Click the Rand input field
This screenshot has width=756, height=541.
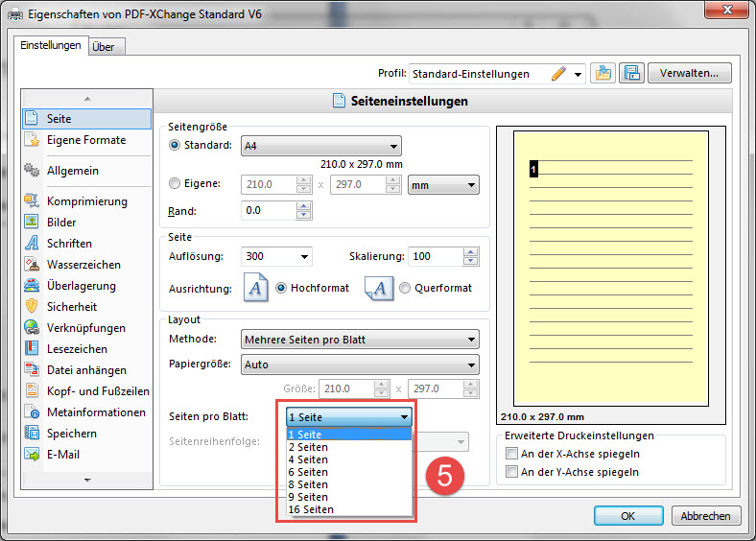268,211
